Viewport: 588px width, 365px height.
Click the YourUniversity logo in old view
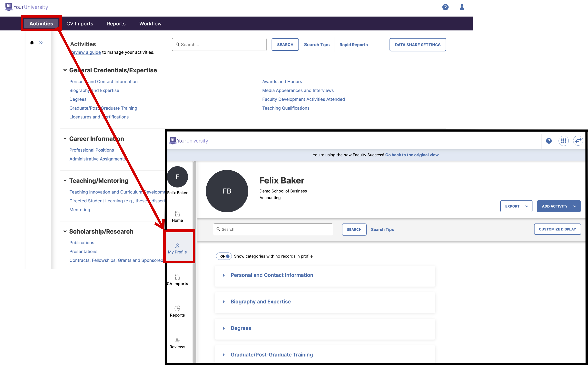[27, 7]
